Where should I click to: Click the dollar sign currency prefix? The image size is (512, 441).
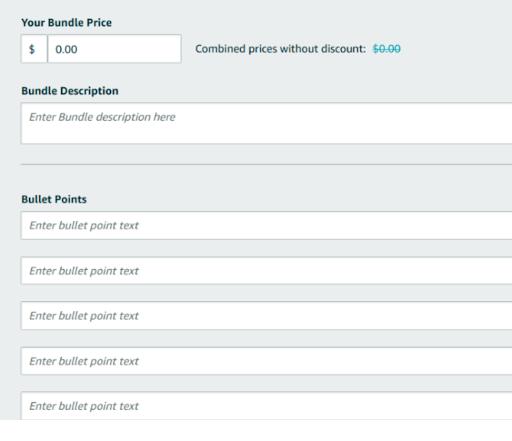click(x=32, y=49)
